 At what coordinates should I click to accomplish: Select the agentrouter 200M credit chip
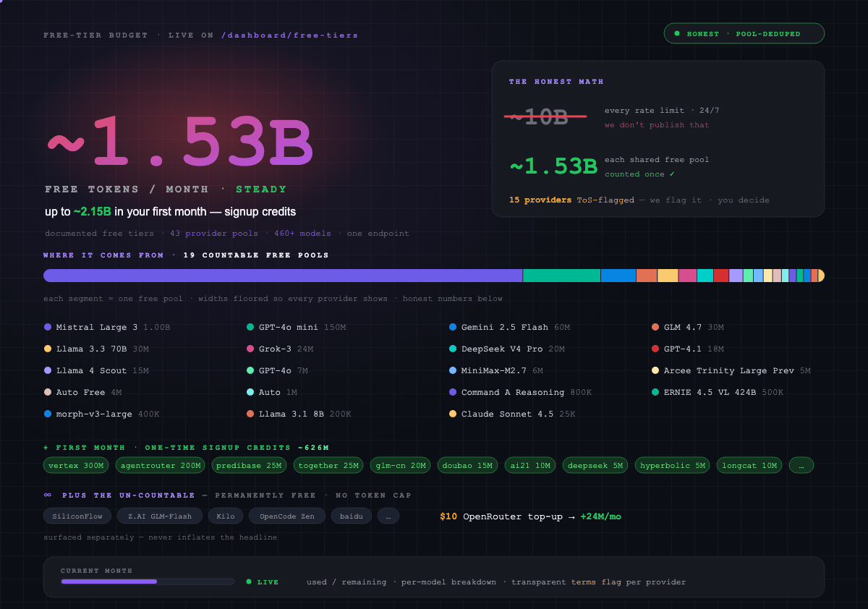pyautogui.click(x=161, y=465)
